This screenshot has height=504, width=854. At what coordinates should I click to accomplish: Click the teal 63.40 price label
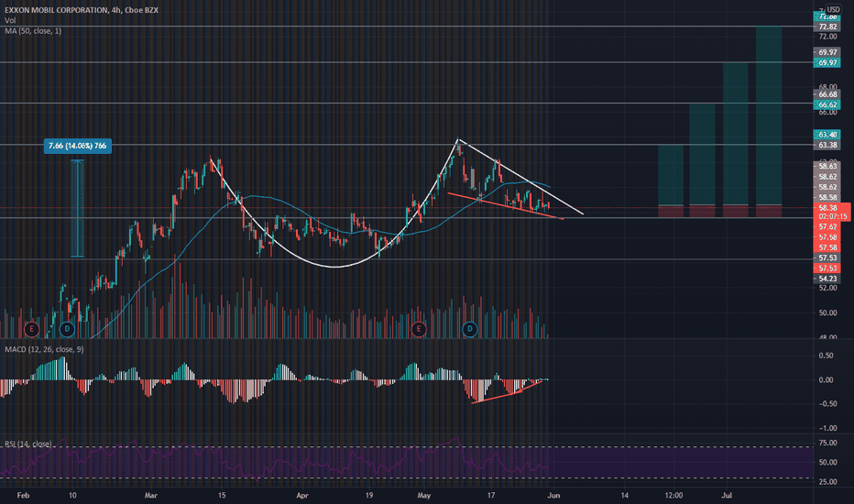tap(827, 135)
